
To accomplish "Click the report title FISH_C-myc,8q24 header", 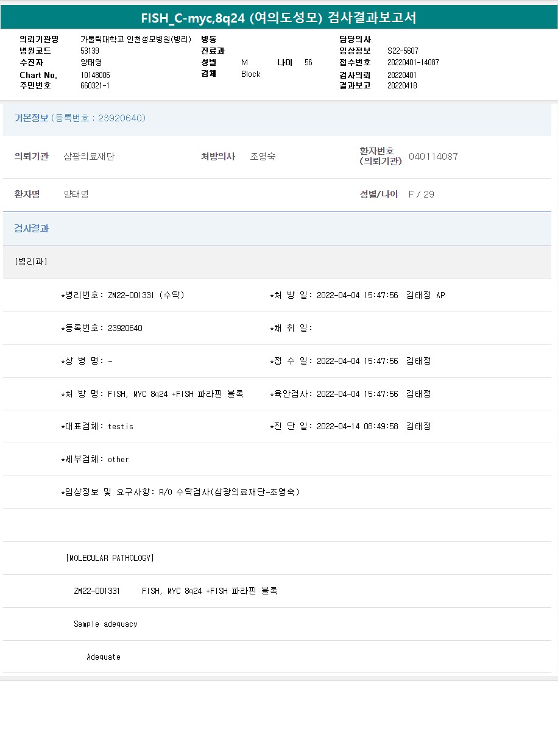I will (278, 18).
